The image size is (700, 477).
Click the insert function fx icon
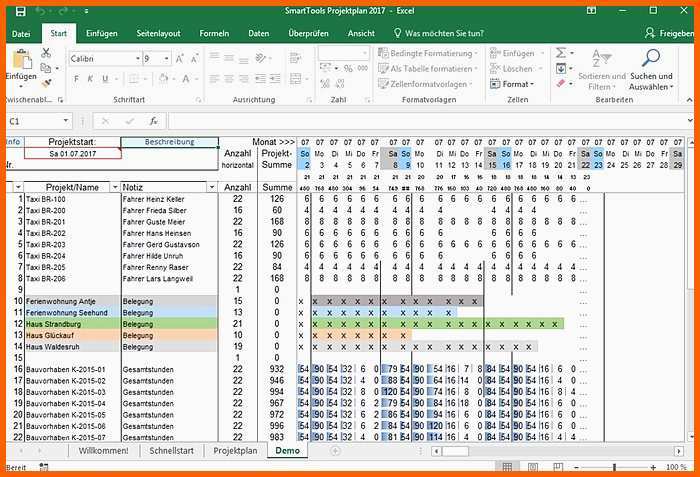coord(153,121)
